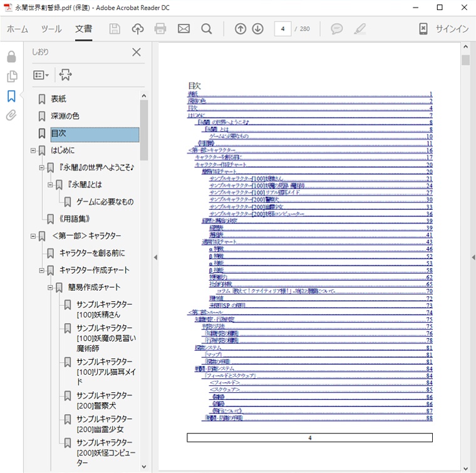Open サンプルキャラクター[100]リアル猫耳メイド bookmark
476x473 pixels.
(106, 372)
